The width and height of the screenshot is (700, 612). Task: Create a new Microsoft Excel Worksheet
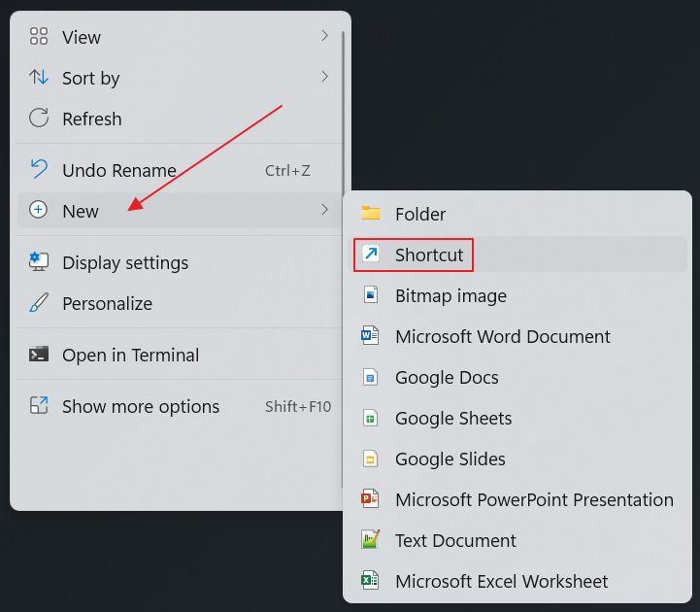(517, 581)
